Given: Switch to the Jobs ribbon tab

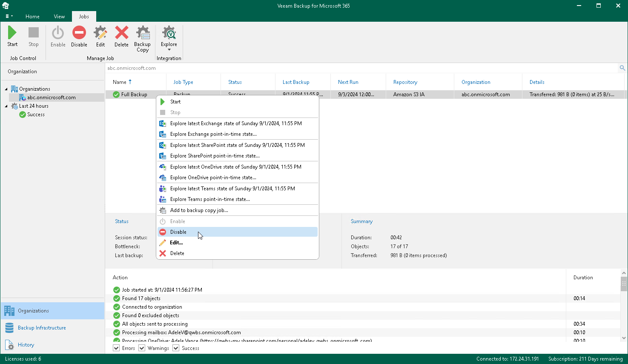Looking at the screenshot, I should pos(84,17).
